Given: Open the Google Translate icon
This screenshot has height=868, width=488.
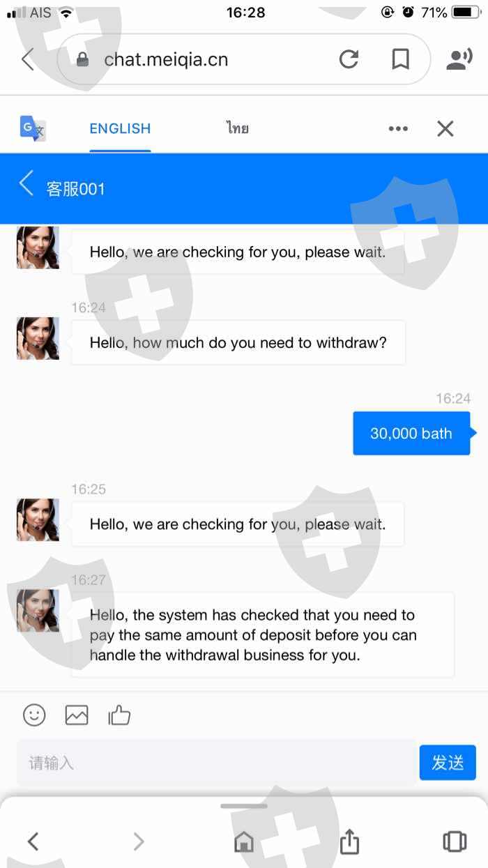Looking at the screenshot, I should pos(33,128).
